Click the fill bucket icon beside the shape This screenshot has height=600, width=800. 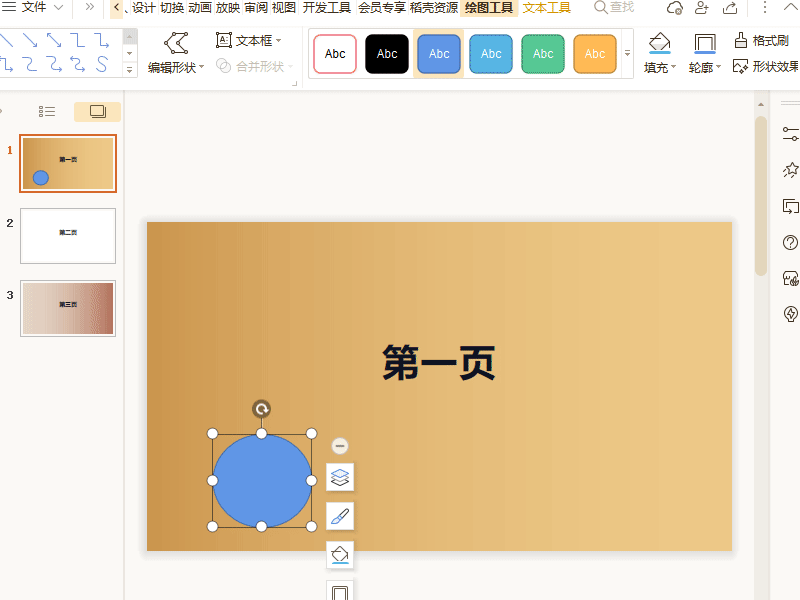340,554
